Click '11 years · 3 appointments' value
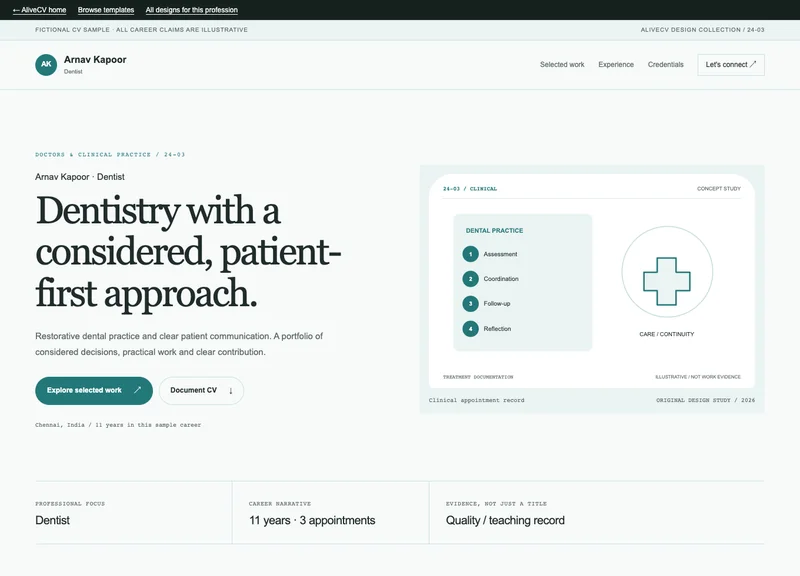Screen dimensions: 800x576 [312, 520]
